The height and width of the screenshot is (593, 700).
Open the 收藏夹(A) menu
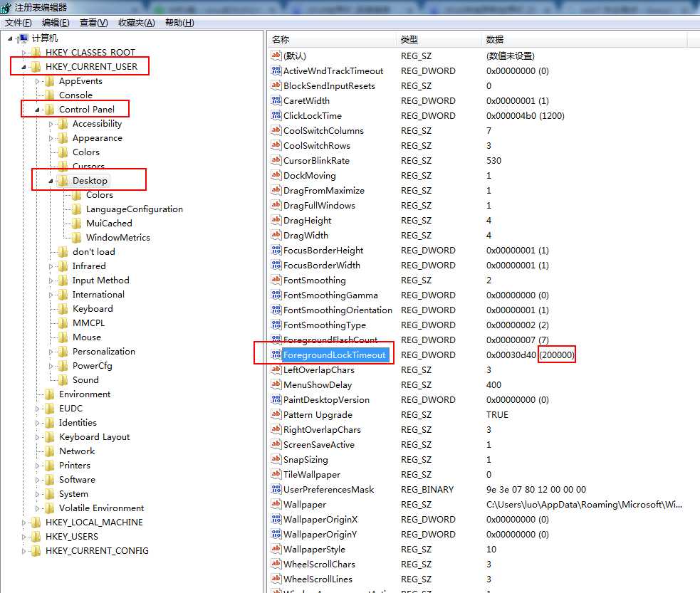pyautogui.click(x=137, y=23)
